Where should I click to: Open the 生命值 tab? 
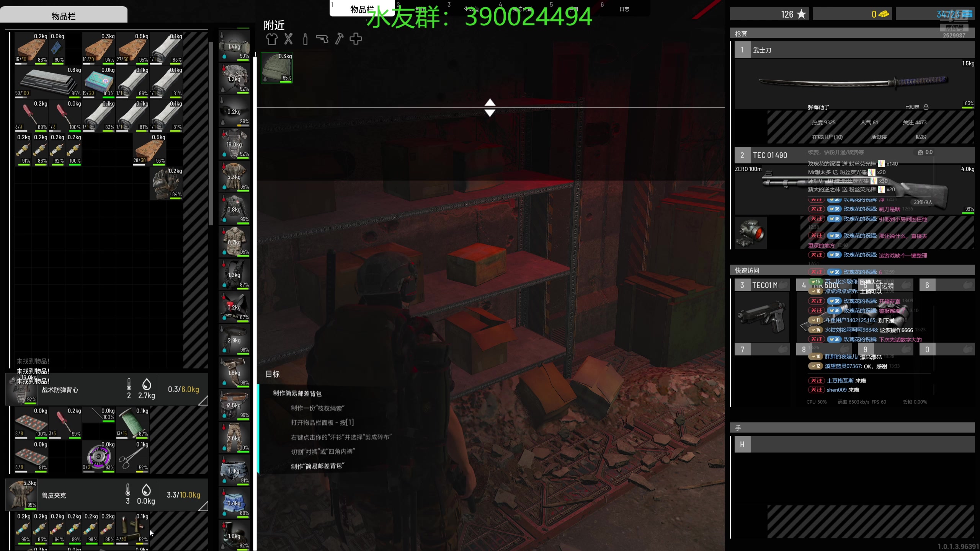click(x=471, y=9)
